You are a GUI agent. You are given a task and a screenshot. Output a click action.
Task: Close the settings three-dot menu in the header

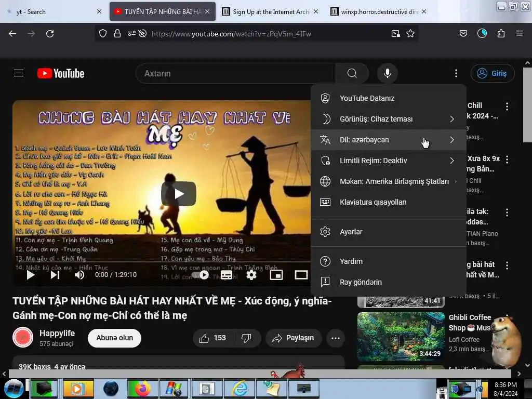point(456,73)
